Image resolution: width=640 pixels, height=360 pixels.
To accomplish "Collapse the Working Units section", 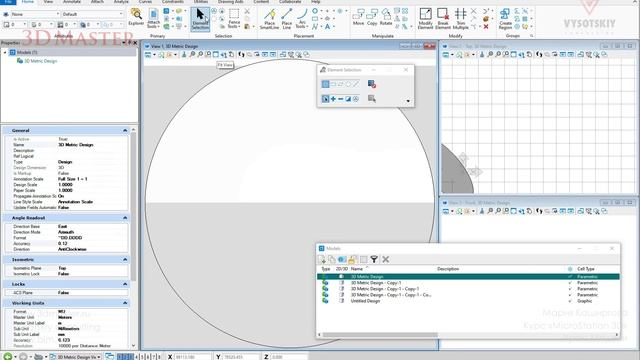I will point(125,303).
